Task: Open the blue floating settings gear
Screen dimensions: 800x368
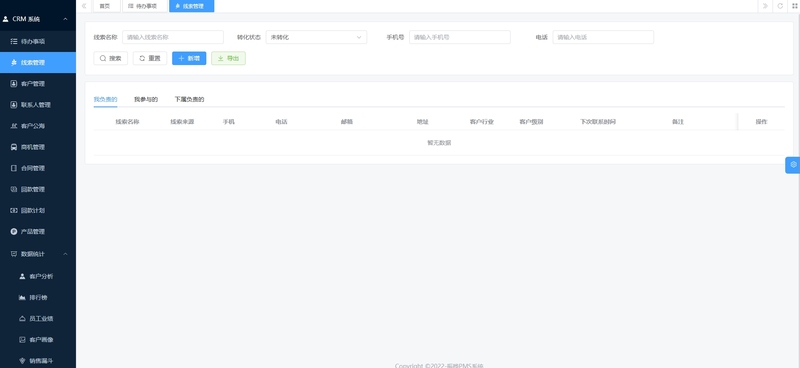Action: [793, 165]
